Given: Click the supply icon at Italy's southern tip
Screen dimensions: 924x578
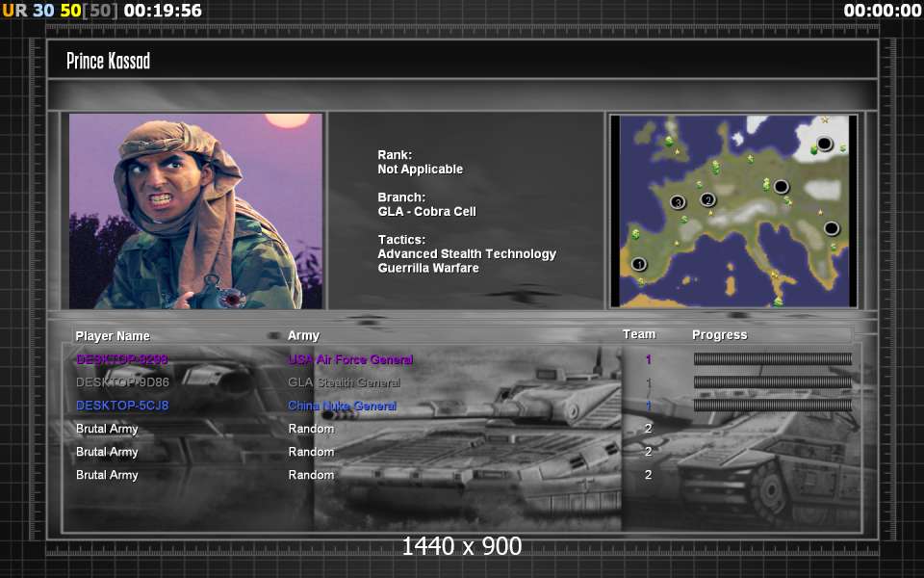Looking at the screenshot, I should (778, 302).
